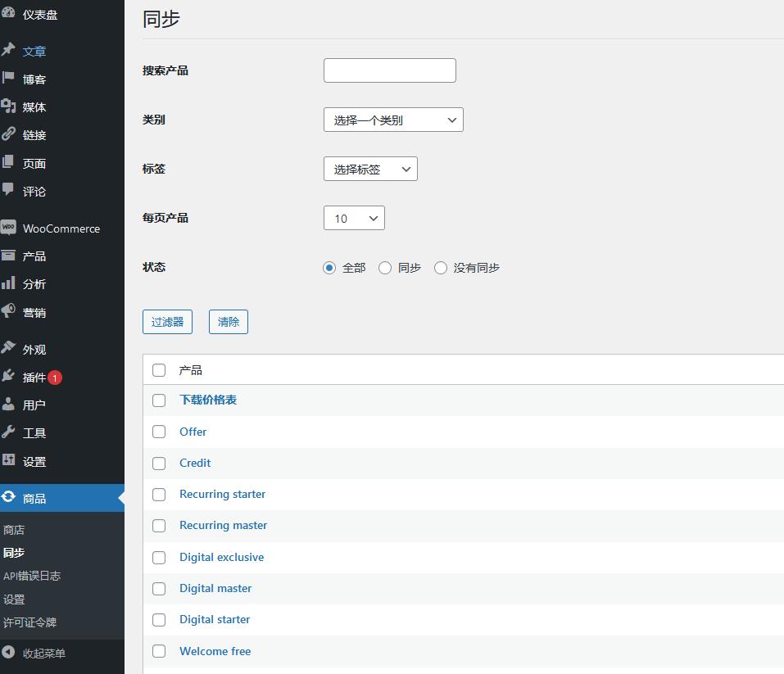
Task: Click the pages icon beside 页面
Action: point(8,161)
